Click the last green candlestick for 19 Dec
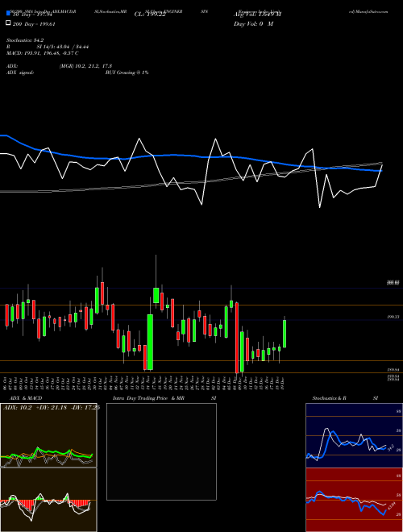The image size is (403, 532). click(285, 334)
